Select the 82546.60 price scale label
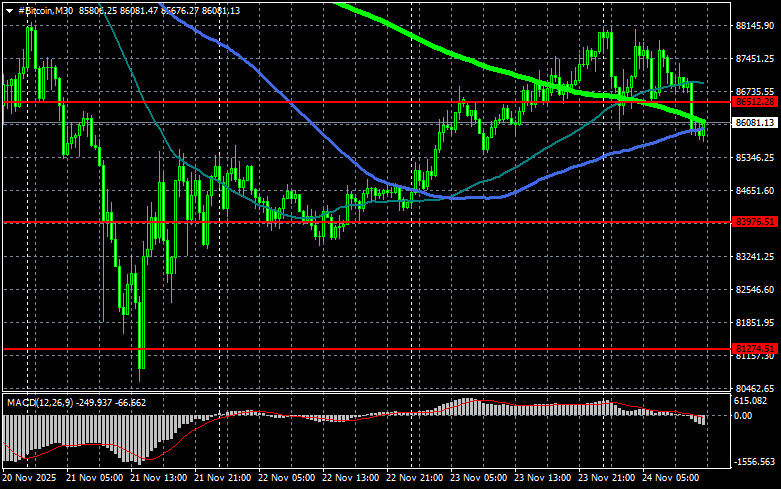 point(755,289)
